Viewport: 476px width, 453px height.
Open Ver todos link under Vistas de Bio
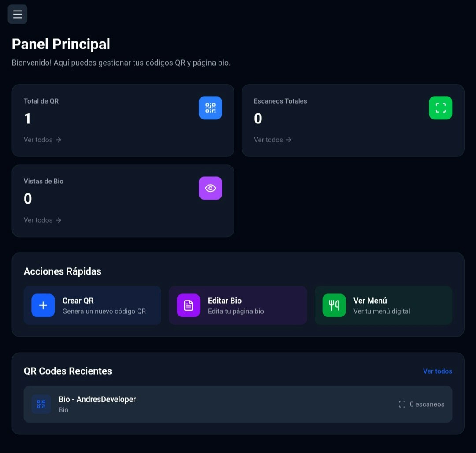[42, 220]
